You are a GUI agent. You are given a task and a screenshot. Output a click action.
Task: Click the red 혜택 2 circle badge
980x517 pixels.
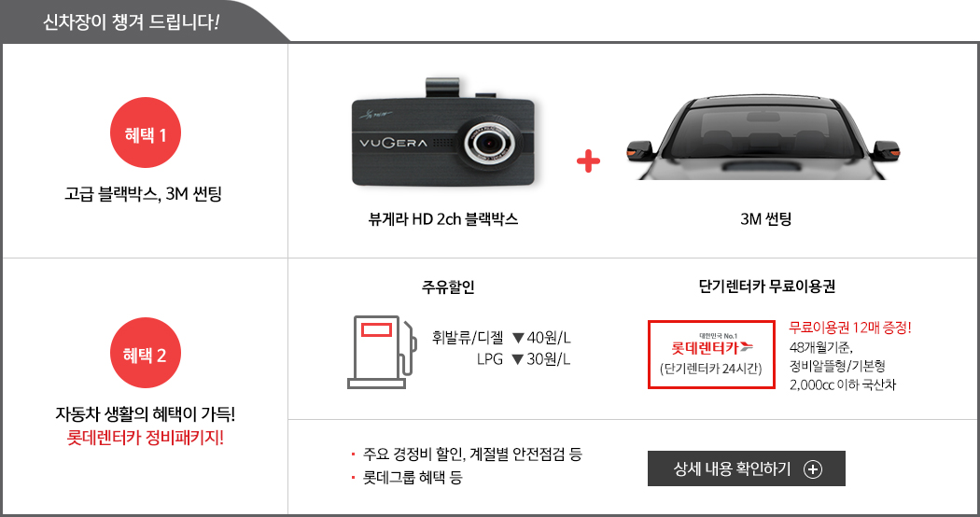click(x=145, y=353)
